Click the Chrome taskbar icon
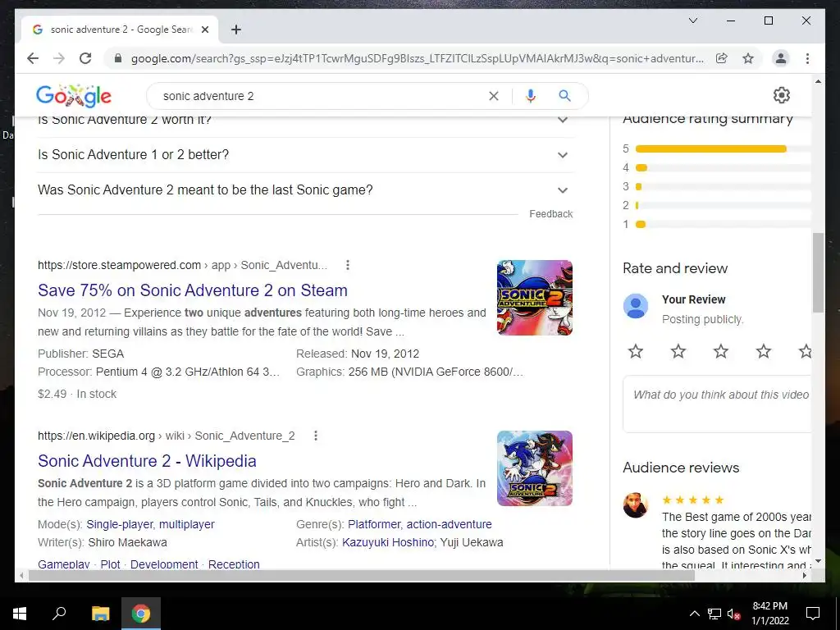This screenshot has width=840, height=630. (x=141, y=614)
